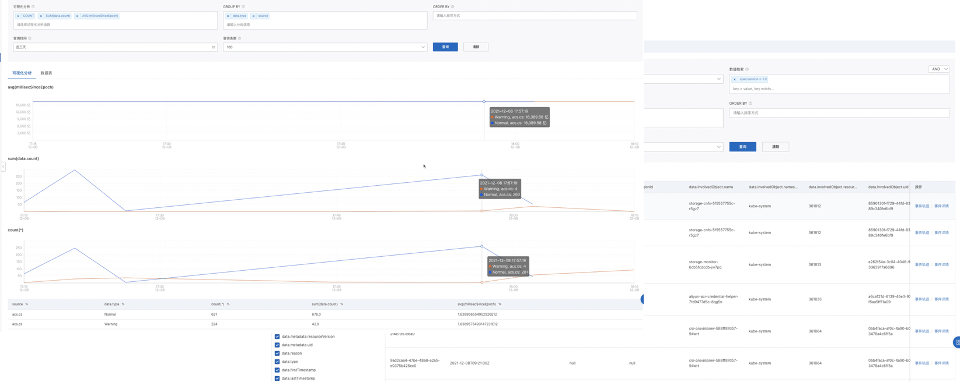Click the blue query button in back window
960x382 pixels.
743,147
